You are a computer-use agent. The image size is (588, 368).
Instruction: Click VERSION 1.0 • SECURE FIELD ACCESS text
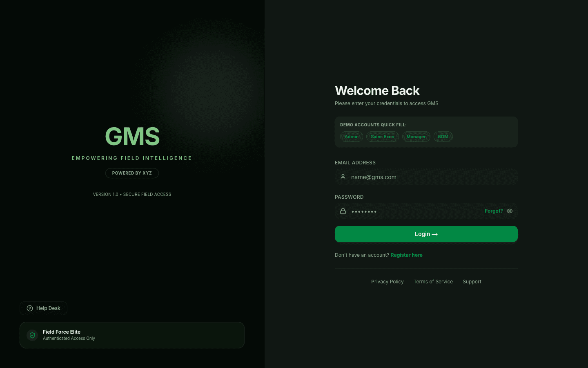[132, 194]
